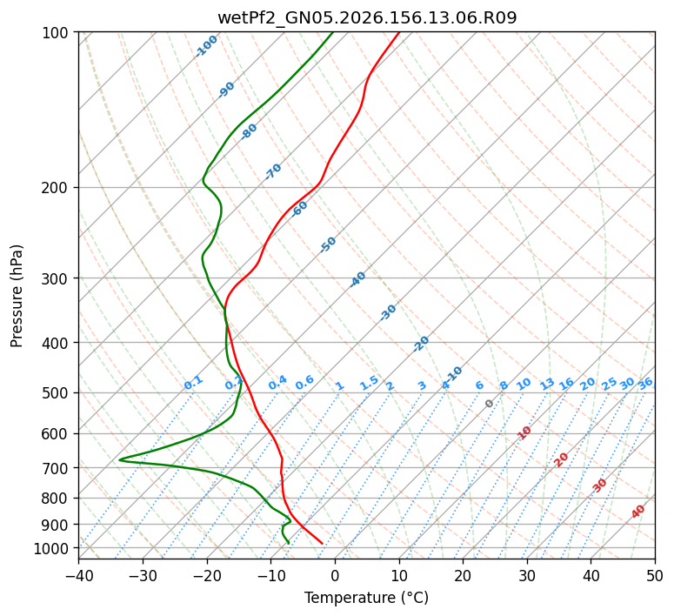Click the Temperature (°C) axis label
This screenshot has height=616, width=674.
367,598
